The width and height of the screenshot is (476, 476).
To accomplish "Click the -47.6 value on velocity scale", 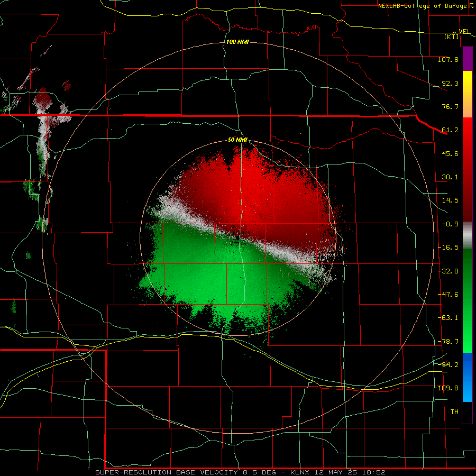I will (448, 295).
